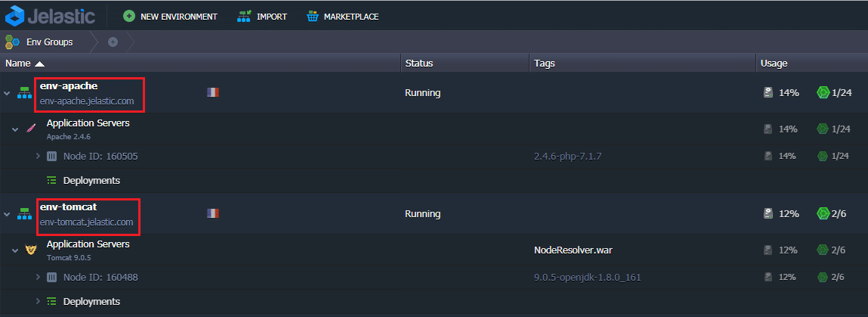Sort by the Usage column header
The height and width of the screenshot is (317, 868).
tap(812, 64)
